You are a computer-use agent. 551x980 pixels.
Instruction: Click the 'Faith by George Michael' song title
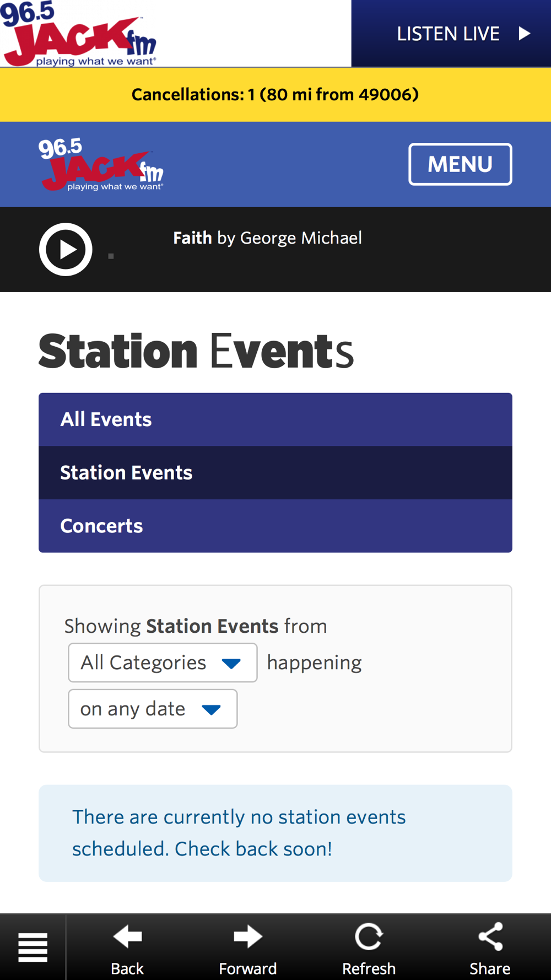(267, 238)
